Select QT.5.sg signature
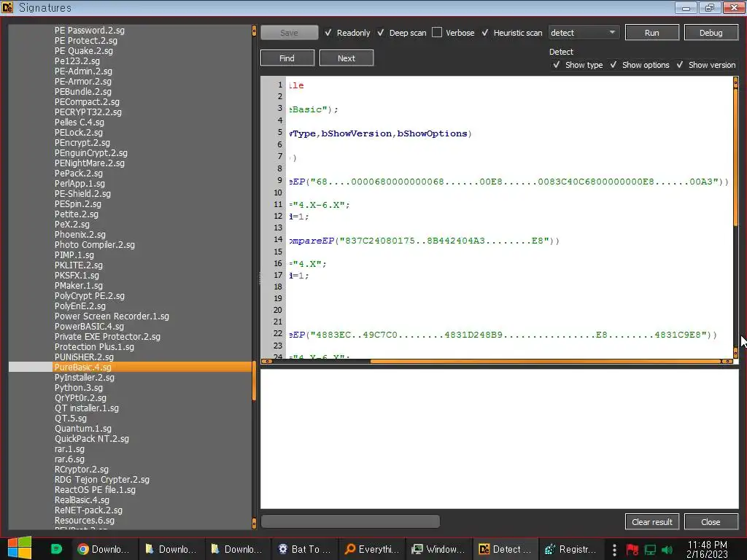 (71, 419)
